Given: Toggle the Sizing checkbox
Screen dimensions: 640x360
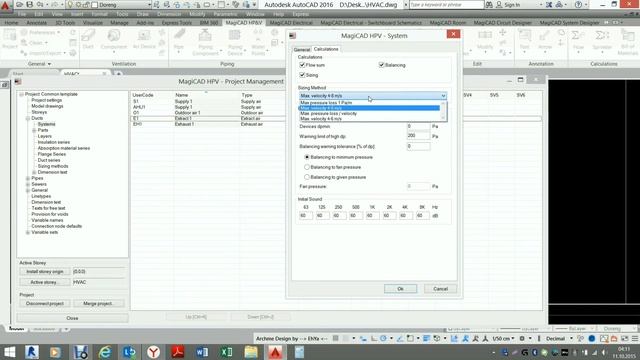Looking at the screenshot, I should tap(302, 75).
